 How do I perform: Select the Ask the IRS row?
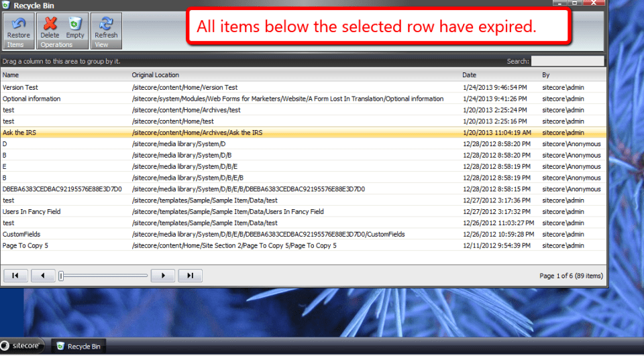click(19, 133)
